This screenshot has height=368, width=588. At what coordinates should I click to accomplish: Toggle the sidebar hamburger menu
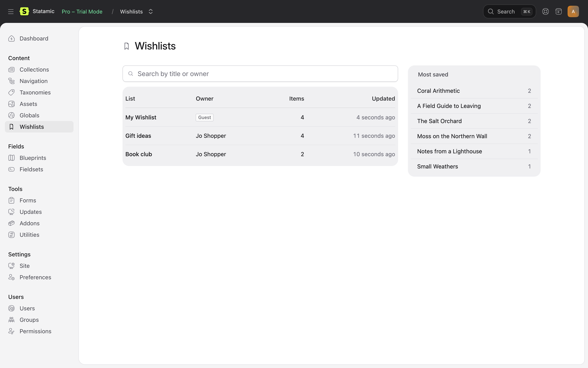[x=11, y=11]
